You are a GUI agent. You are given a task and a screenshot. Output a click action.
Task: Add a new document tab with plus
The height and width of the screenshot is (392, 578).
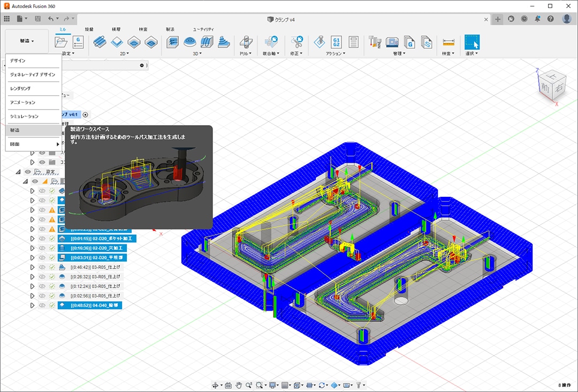coord(498,19)
